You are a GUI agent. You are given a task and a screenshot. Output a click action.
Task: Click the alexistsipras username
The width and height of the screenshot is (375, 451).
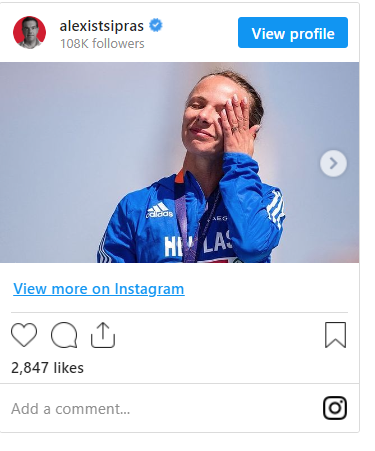102,26
